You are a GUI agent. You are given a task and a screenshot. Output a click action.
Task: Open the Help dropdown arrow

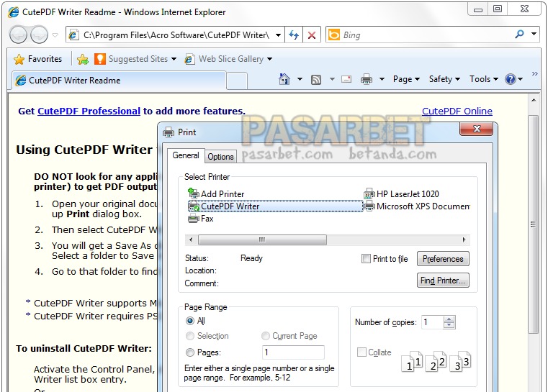[521, 79]
